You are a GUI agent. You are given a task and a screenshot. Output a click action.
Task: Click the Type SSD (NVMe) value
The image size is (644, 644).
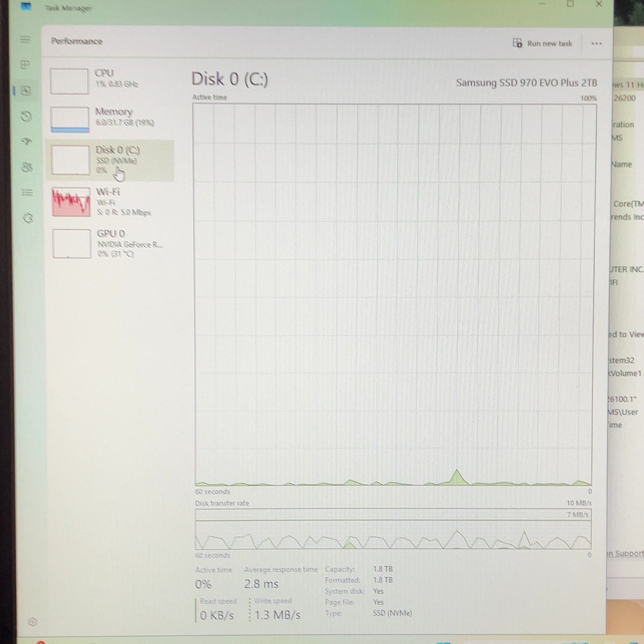coord(393,613)
